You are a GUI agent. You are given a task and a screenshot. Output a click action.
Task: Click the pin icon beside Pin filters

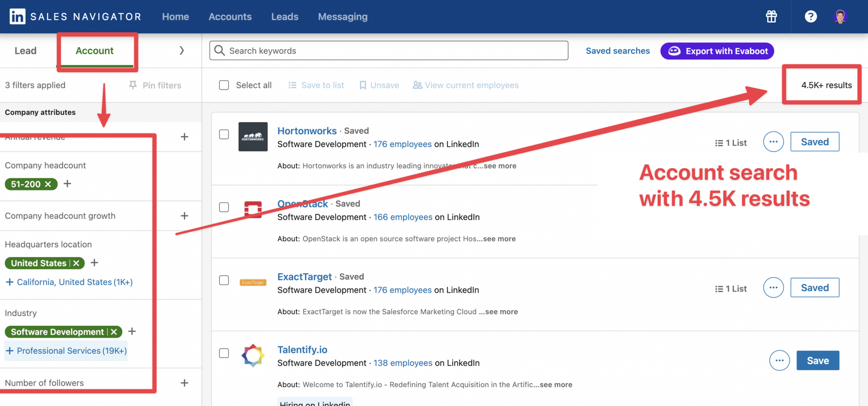point(133,85)
